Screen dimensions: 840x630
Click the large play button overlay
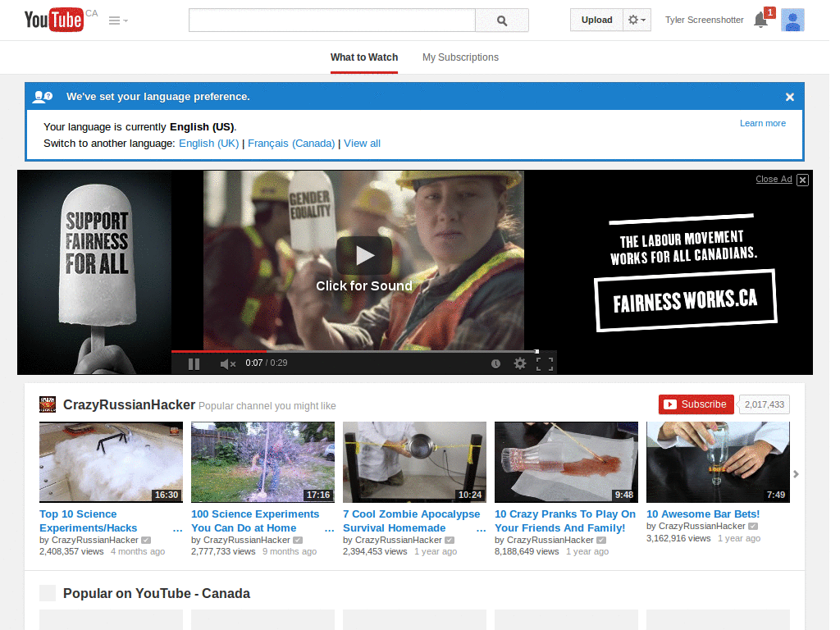[x=364, y=256]
